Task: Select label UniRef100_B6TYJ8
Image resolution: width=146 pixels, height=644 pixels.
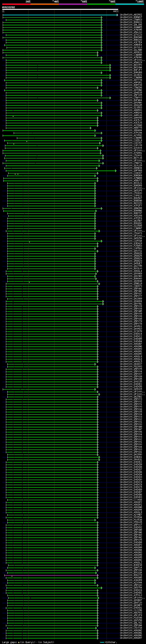Action: pyautogui.click(x=131, y=158)
